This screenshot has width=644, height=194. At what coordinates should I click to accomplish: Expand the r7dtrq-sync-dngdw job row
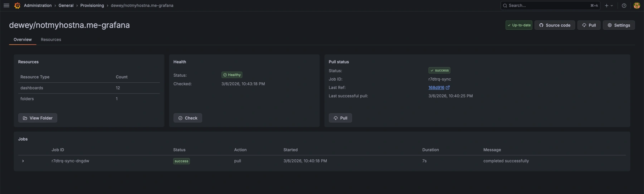pyautogui.click(x=23, y=161)
